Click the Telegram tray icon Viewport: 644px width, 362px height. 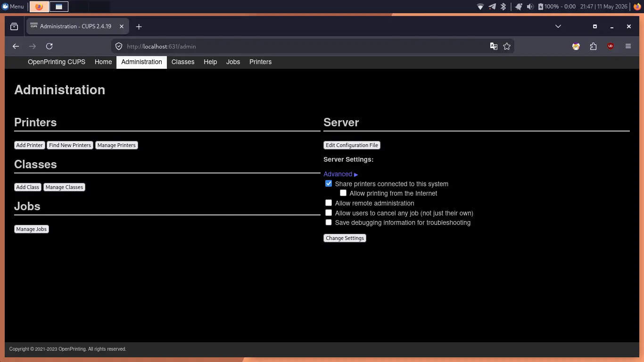pos(492,7)
